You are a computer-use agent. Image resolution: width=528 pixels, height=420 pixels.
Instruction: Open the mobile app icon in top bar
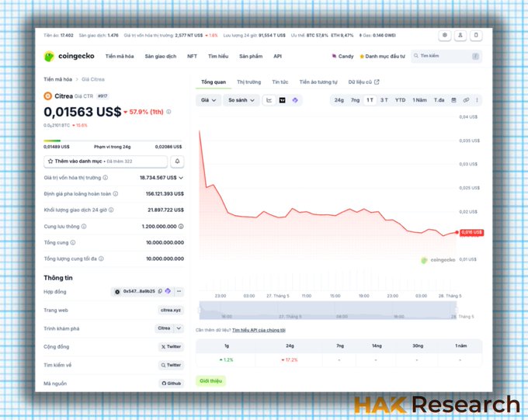point(476,36)
